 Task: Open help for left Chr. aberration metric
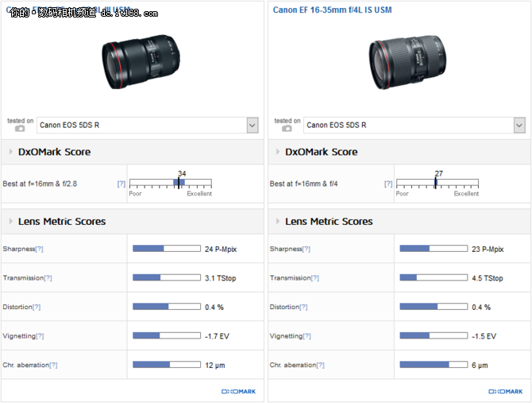tap(53, 365)
